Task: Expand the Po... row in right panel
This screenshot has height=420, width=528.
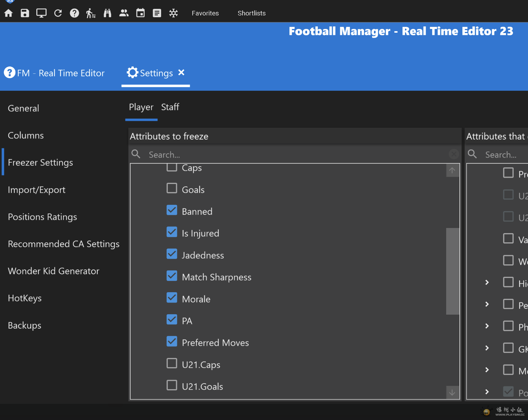Action: pyautogui.click(x=487, y=392)
